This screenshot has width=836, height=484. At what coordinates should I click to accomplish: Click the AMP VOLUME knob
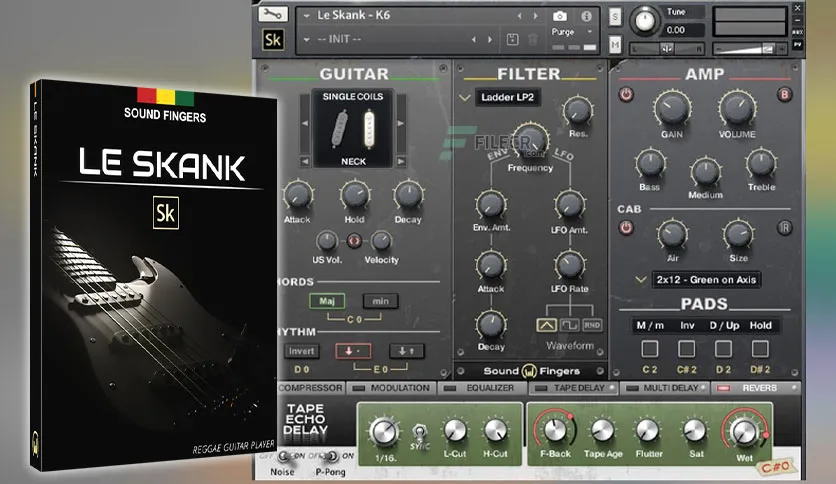(737, 108)
